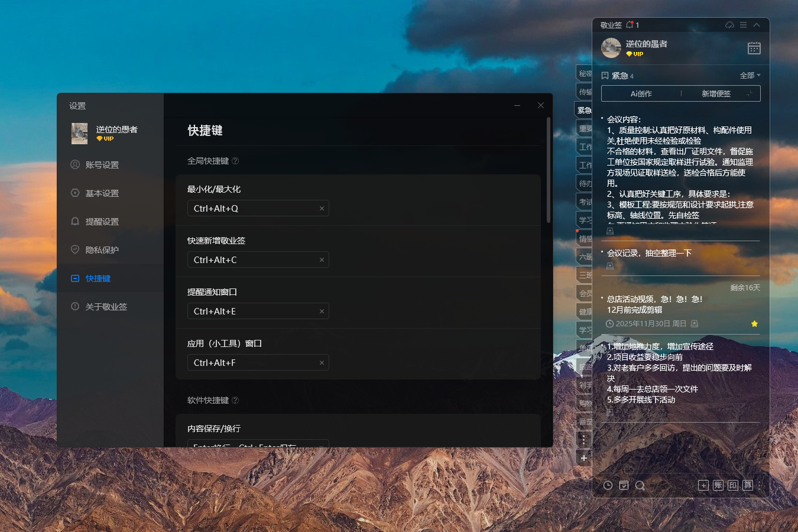Open the calculator (算) tool icon
Viewport: 798px width, 532px height.
coord(747,485)
